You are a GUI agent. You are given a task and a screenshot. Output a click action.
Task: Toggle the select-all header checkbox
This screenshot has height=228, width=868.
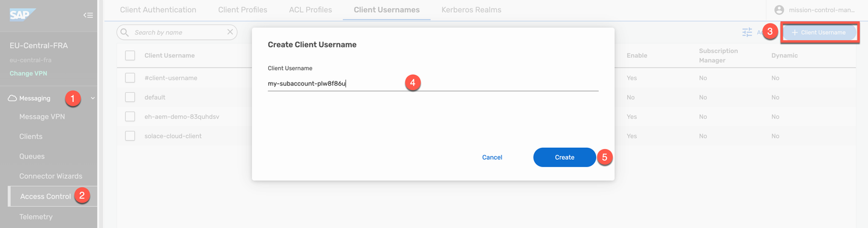click(x=130, y=55)
